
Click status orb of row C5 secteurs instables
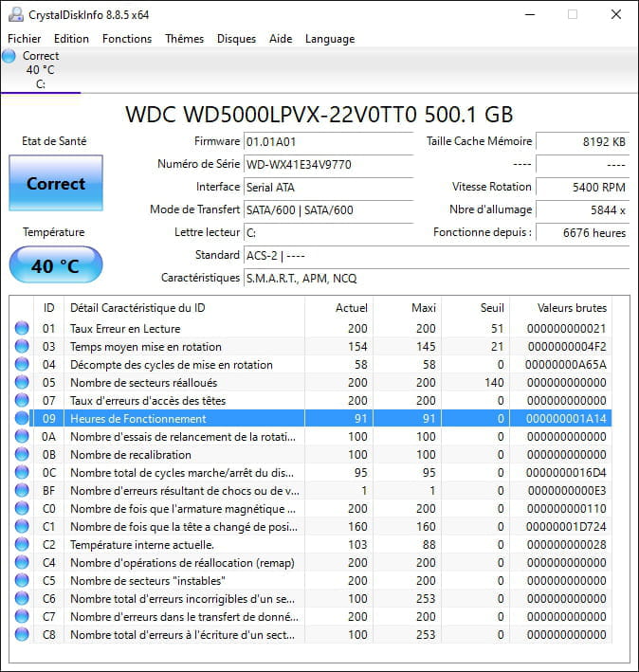pyautogui.click(x=22, y=580)
